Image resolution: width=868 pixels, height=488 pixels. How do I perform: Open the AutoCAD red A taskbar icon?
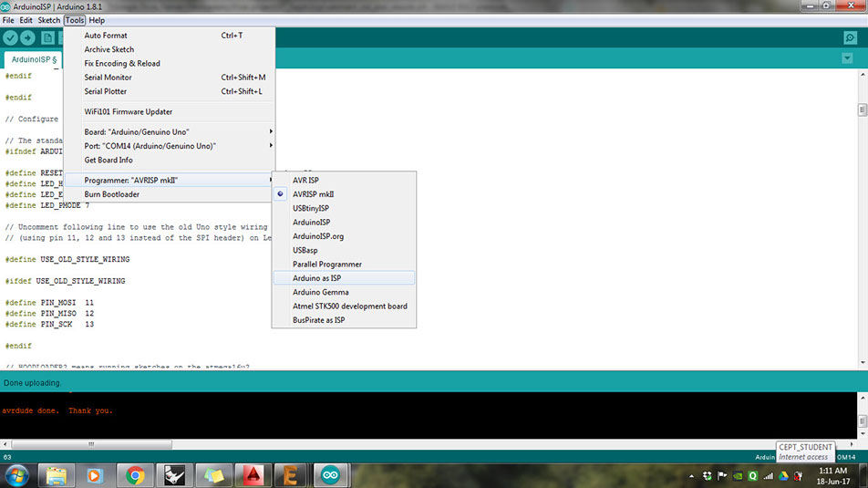[253, 475]
